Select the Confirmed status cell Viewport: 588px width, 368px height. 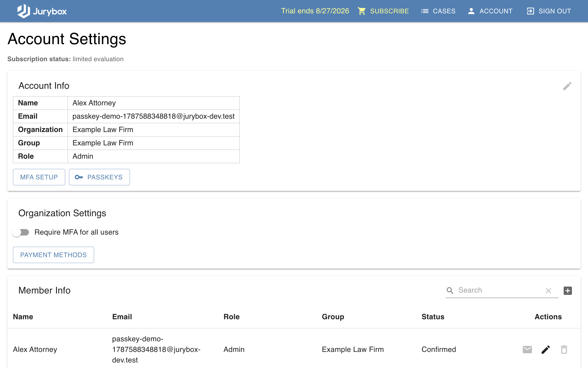point(438,350)
